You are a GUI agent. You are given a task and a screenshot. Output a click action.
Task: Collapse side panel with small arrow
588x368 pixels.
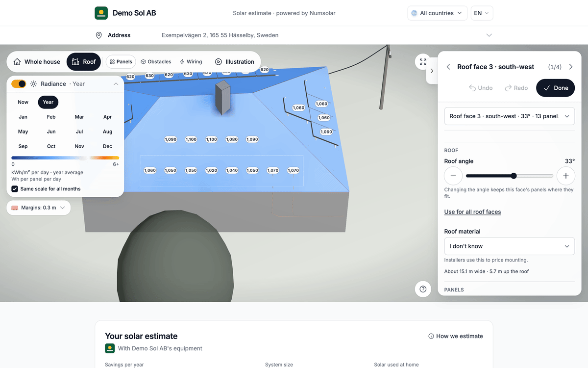(x=432, y=71)
